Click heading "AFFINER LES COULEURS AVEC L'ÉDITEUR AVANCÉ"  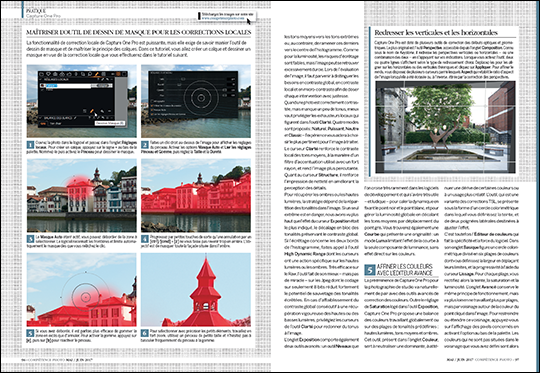click(x=404, y=270)
